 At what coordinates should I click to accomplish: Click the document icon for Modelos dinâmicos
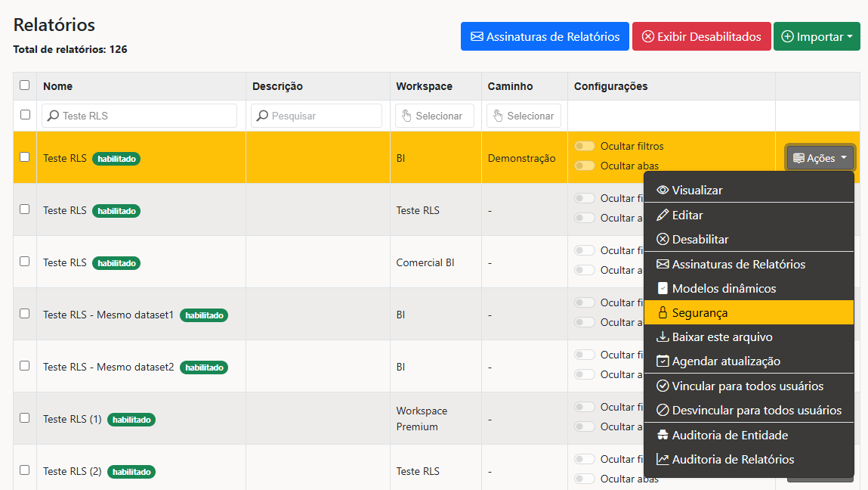662,288
